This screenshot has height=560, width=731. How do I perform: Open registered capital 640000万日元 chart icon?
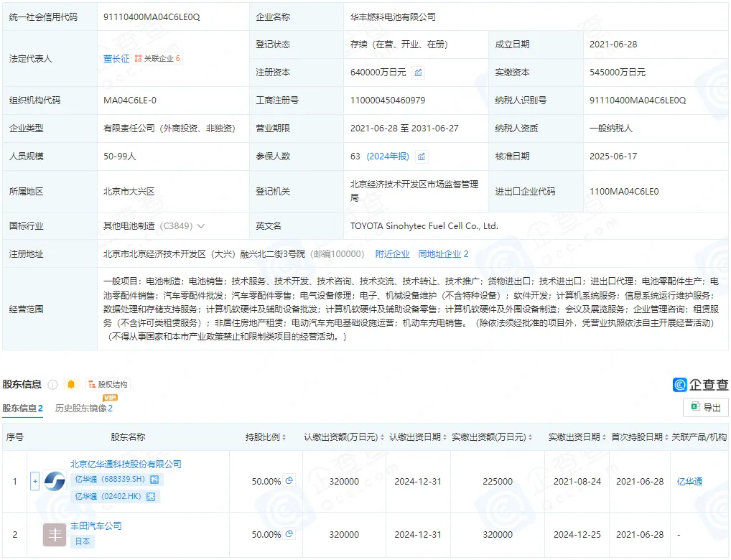(418, 73)
